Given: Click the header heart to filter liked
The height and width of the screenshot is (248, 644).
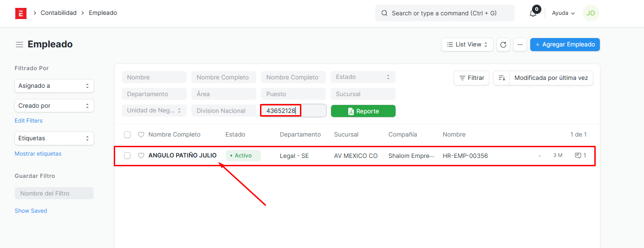Looking at the screenshot, I should (141, 135).
